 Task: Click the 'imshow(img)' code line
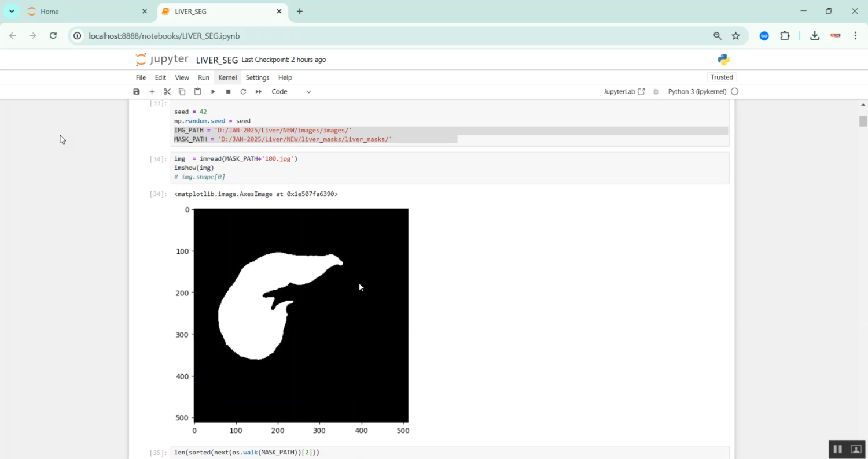(194, 168)
